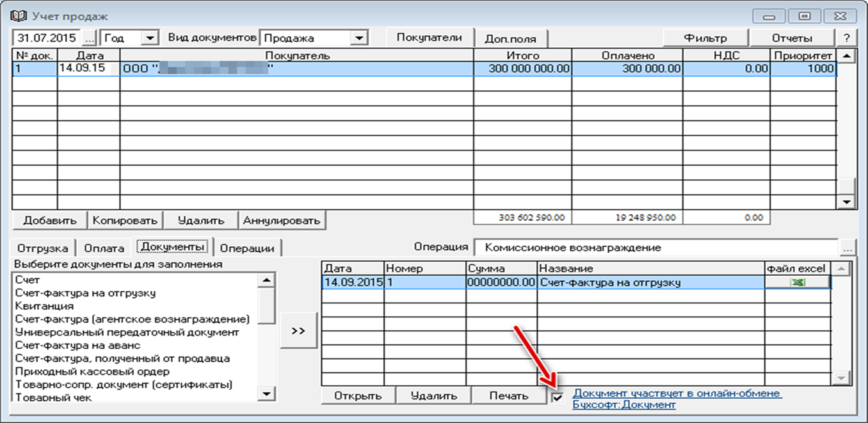This screenshot has width=868, height=423.
Task: Click the Отчеты button
Action: pyautogui.click(x=792, y=38)
